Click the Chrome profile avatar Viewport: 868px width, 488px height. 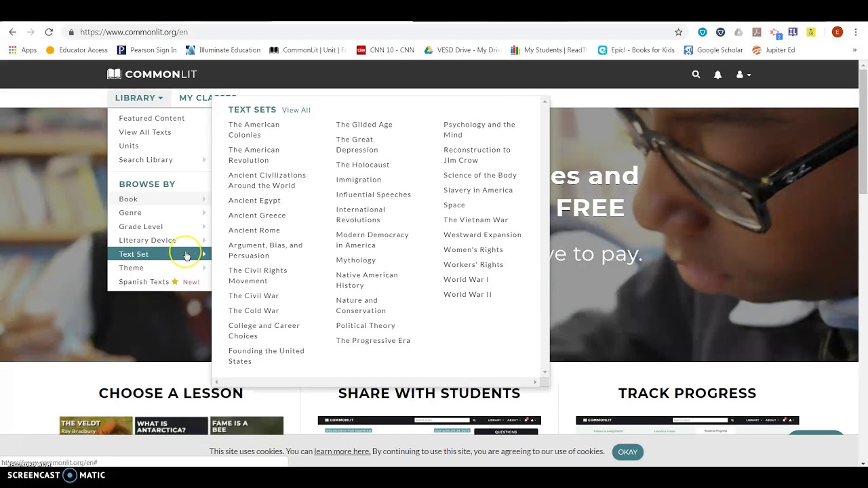837,32
